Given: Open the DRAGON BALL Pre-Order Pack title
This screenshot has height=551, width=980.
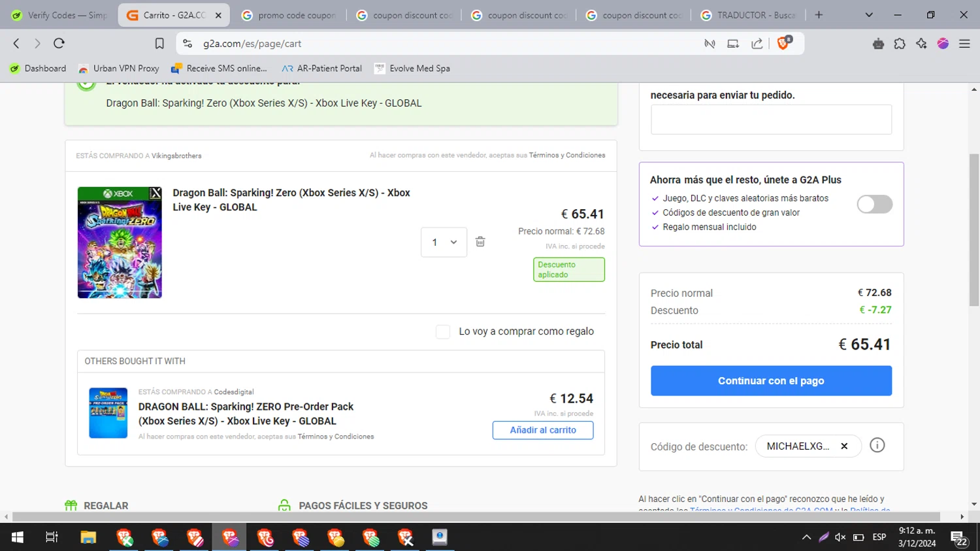Looking at the screenshot, I should [246, 414].
